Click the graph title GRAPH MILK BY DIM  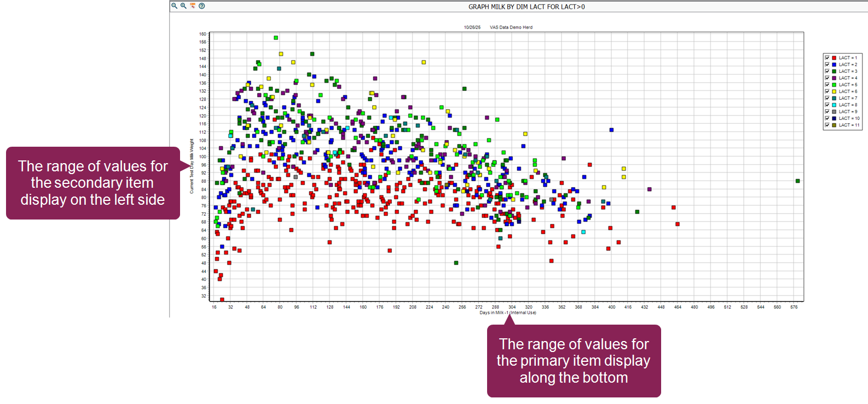click(x=526, y=7)
